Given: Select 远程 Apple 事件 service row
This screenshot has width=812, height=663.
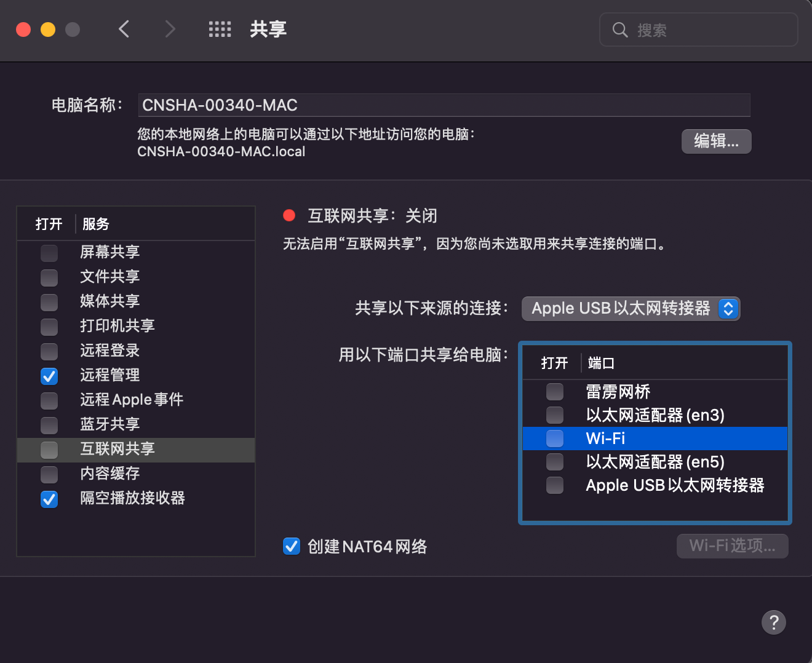Looking at the screenshot, I should pyautogui.click(x=136, y=400).
